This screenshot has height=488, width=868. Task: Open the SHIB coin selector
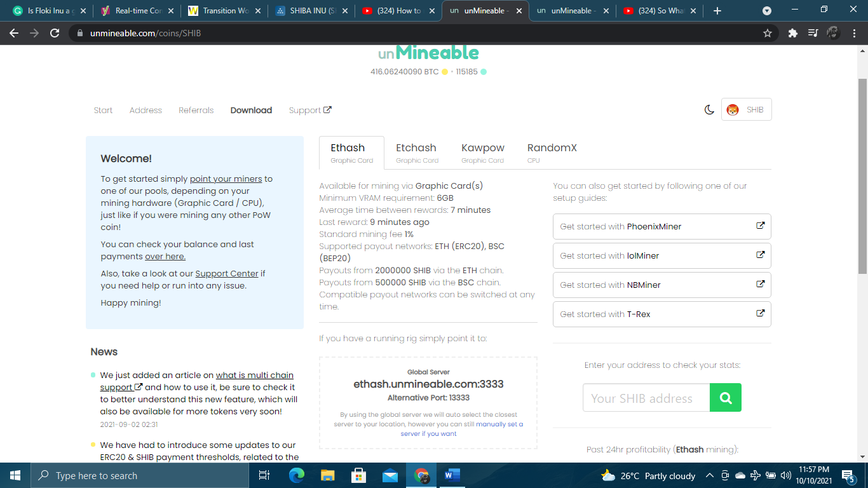746,109
